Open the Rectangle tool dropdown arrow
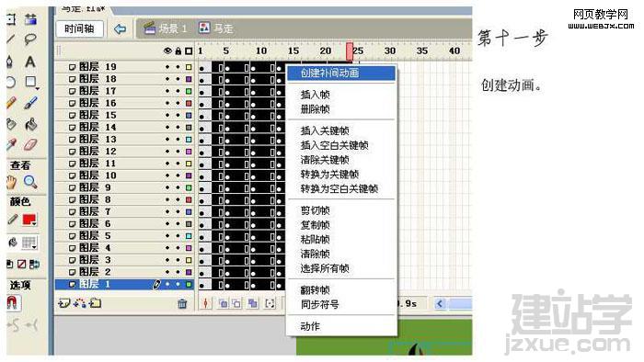The width and height of the screenshot is (644, 362). 38,87
